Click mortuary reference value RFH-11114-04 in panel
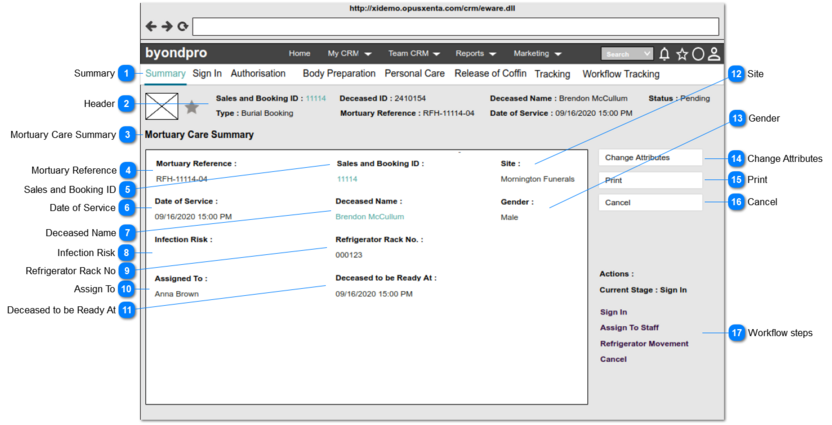Screen dimensions: 832x425 tap(181, 179)
